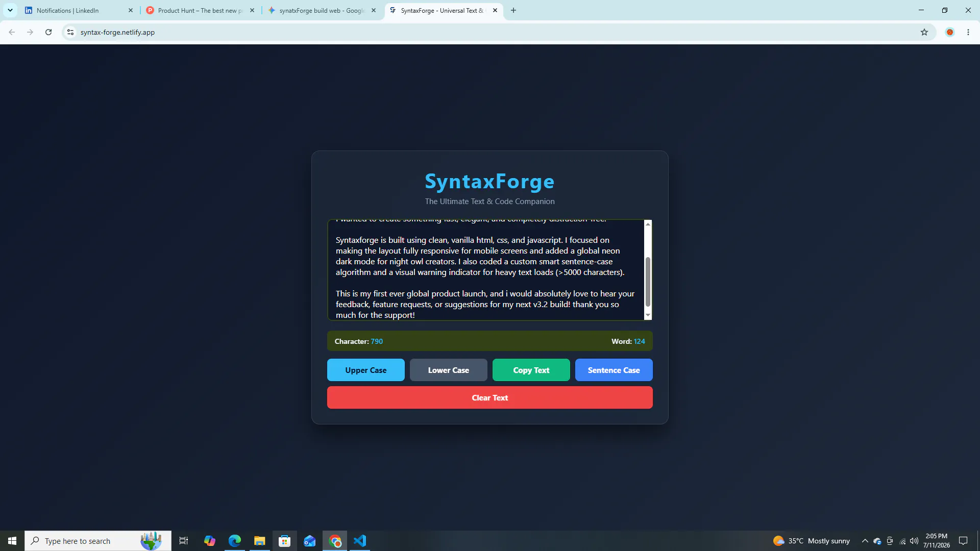Click the textarea scroll up arrow

pyautogui.click(x=648, y=224)
